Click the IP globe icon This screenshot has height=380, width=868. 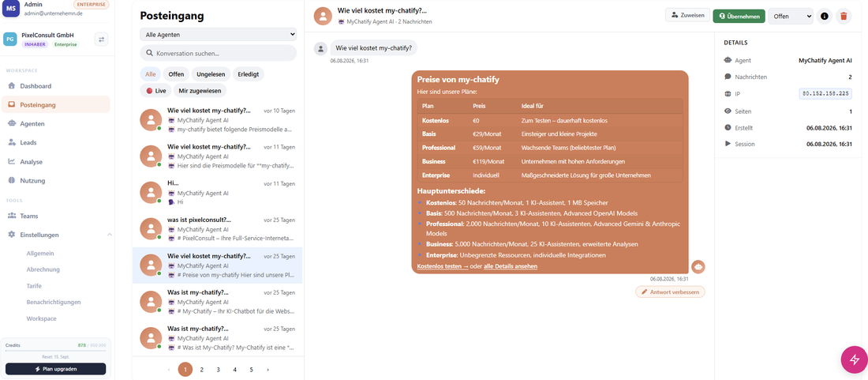click(x=728, y=94)
